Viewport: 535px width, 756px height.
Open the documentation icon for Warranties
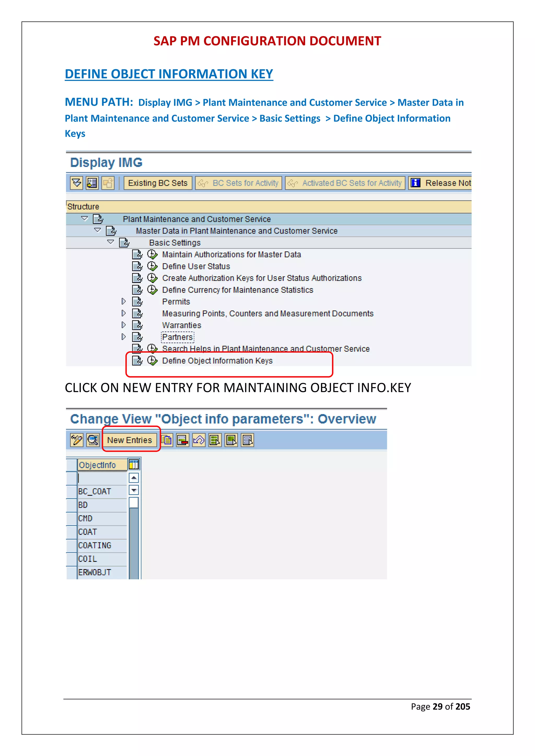137,325
